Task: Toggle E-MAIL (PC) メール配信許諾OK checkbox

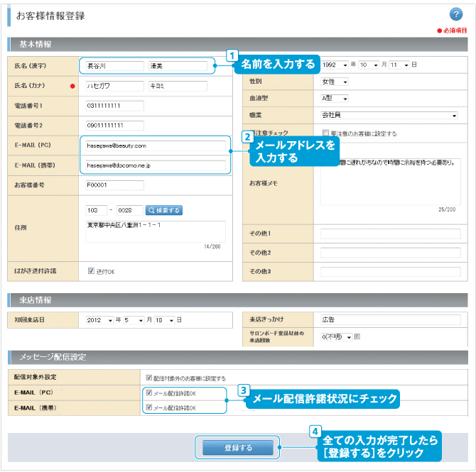Action: point(148,393)
